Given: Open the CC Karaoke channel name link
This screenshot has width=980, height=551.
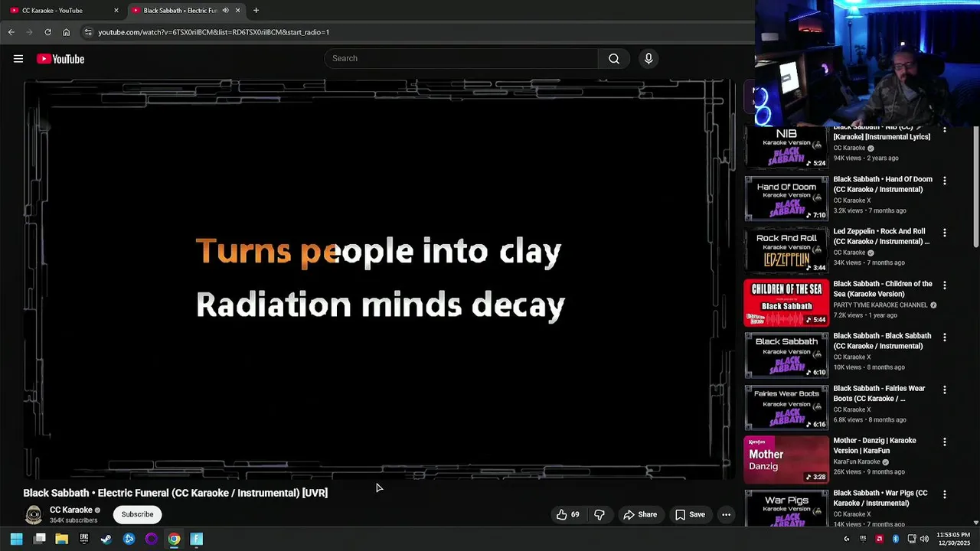Looking at the screenshot, I should (71, 510).
